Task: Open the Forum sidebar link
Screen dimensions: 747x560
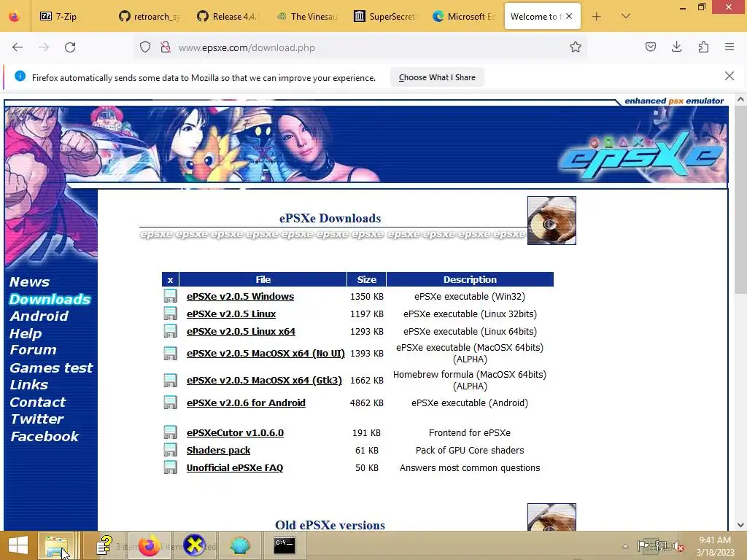Action: pyautogui.click(x=33, y=350)
